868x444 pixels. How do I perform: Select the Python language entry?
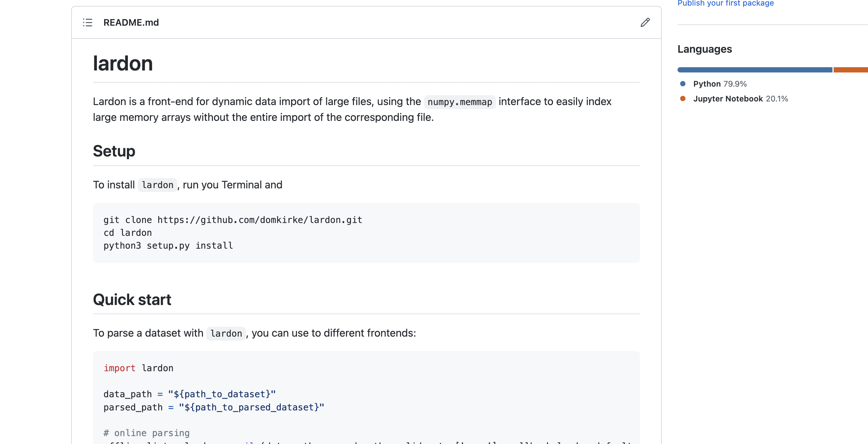point(720,84)
